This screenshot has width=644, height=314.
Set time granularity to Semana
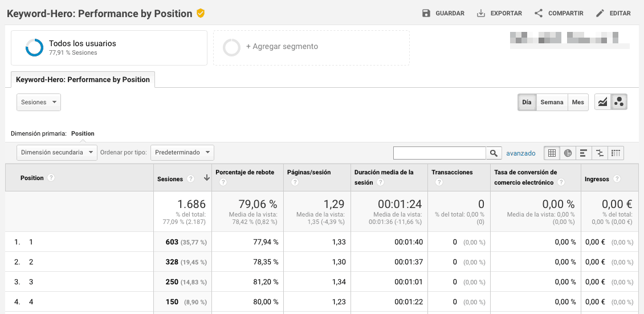tap(552, 103)
